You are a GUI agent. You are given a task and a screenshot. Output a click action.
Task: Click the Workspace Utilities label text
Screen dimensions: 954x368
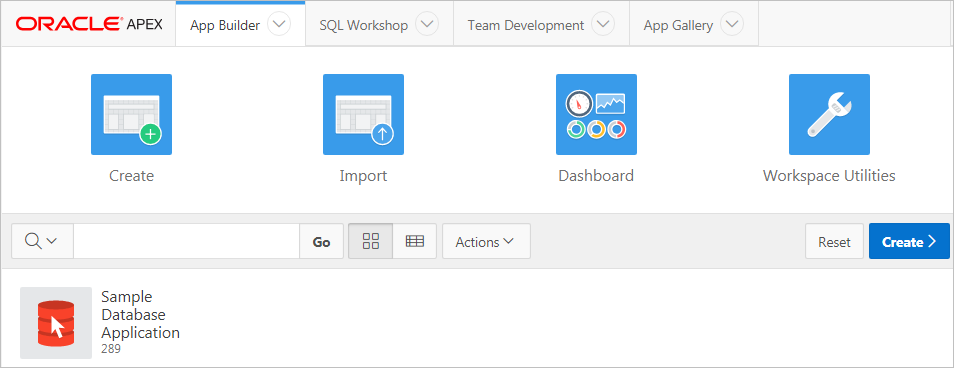click(x=829, y=176)
